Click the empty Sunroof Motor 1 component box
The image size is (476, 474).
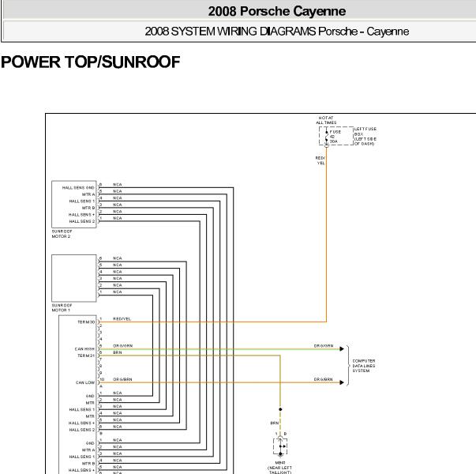click(x=74, y=278)
